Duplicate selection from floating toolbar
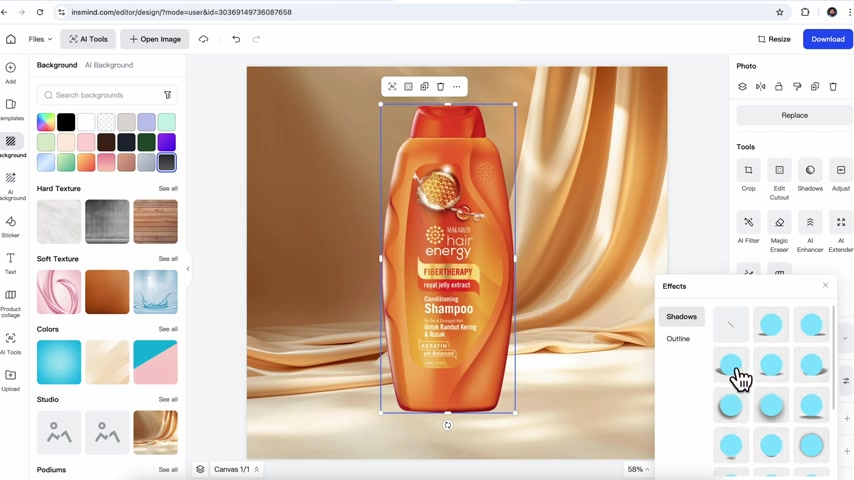 (x=424, y=87)
